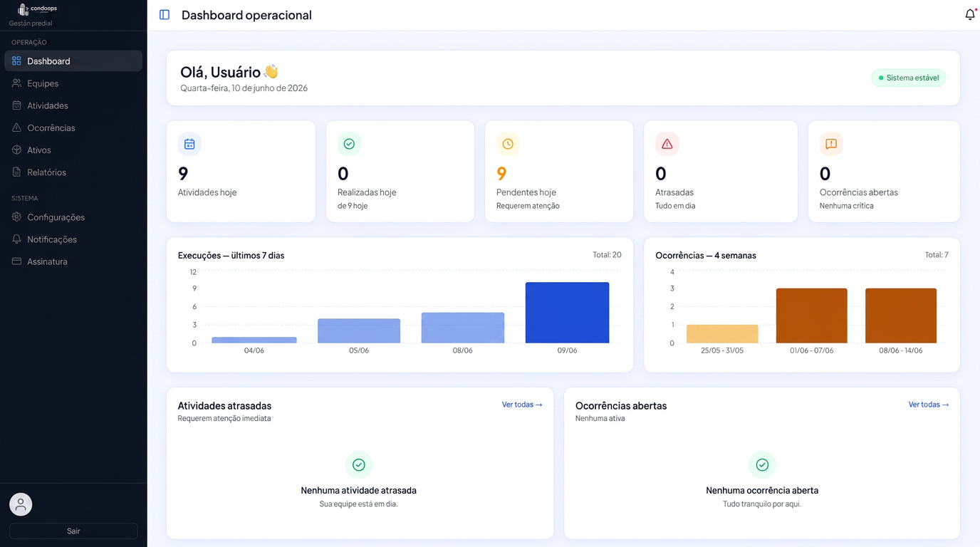Click the Notificações bell icon in sidebar

pyautogui.click(x=16, y=239)
